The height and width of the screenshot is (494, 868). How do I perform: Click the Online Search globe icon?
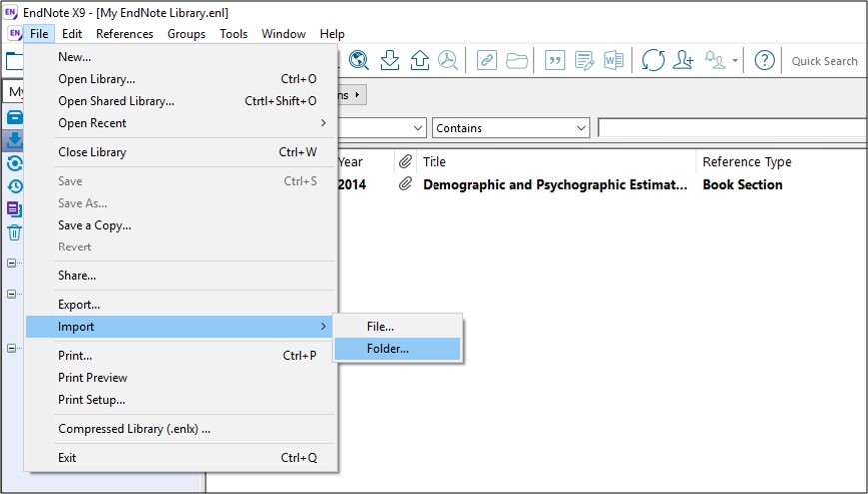pos(359,60)
